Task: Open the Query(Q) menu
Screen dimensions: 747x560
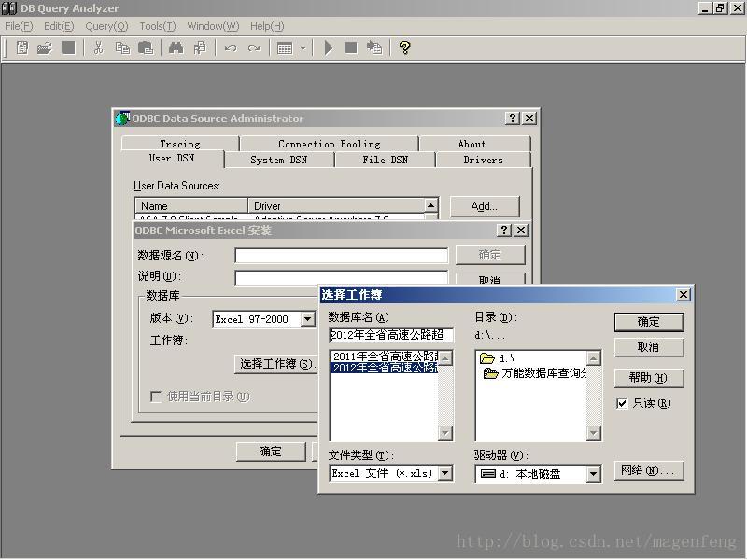Action: pyautogui.click(x=106, y=26)
